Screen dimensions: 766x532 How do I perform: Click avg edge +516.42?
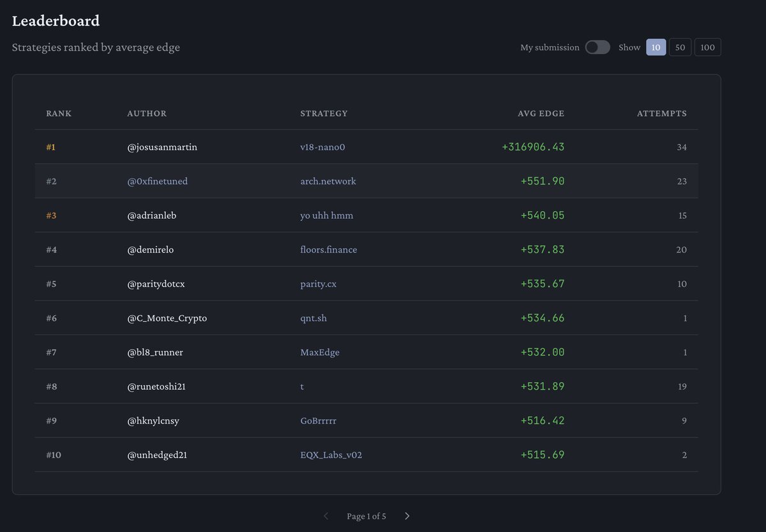543,420
